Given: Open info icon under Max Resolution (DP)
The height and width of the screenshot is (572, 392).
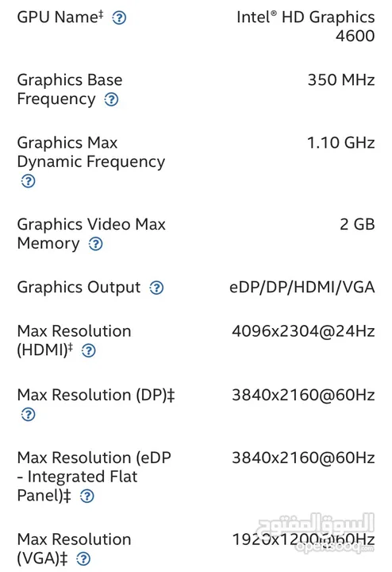Looking at the screenshot, I should [28, 415].
